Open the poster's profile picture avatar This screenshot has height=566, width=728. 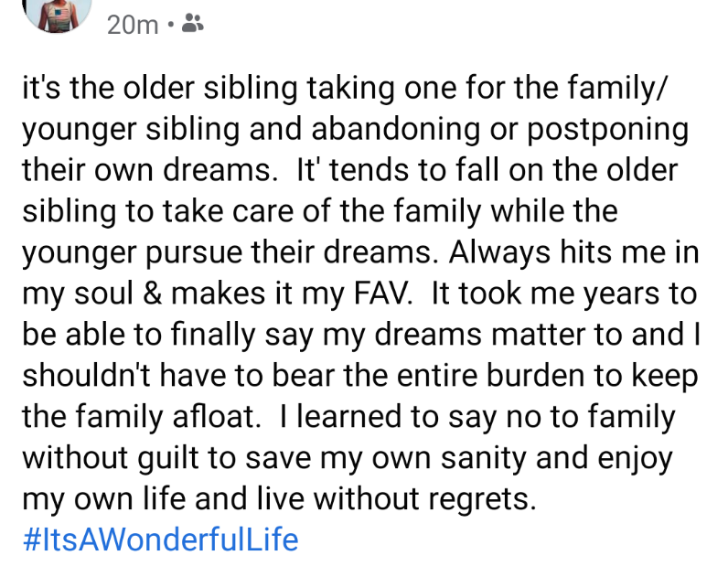[57, 14]
